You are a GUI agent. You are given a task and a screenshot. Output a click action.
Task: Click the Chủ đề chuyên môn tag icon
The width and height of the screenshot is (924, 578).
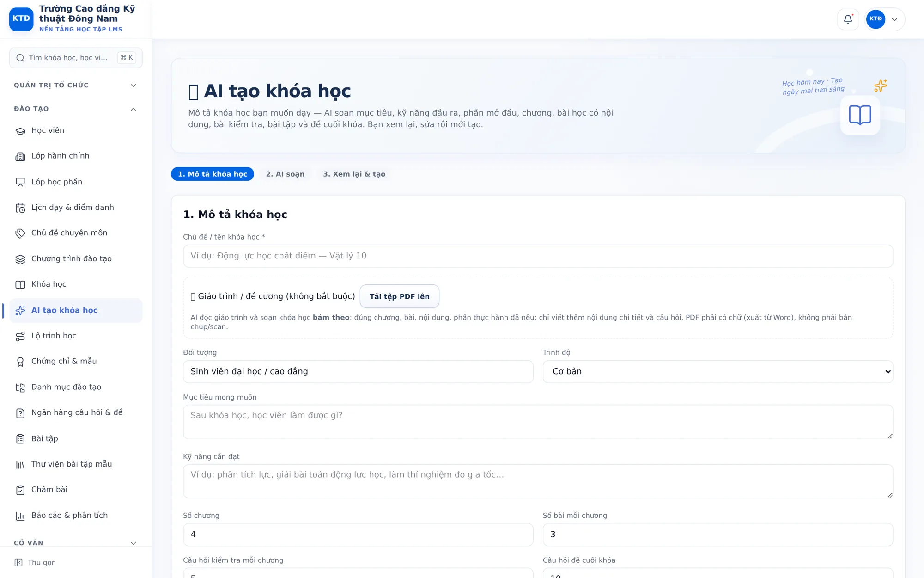(x=20, y=233)
